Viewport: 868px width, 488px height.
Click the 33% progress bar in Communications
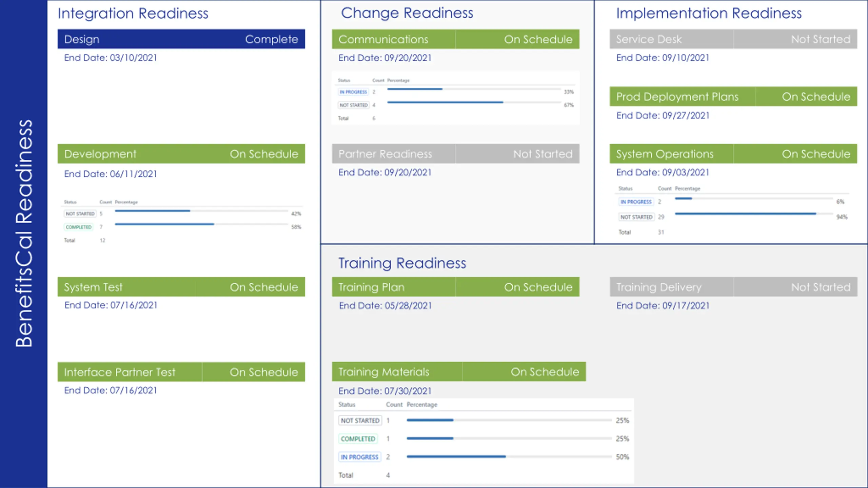coord(474,89)
